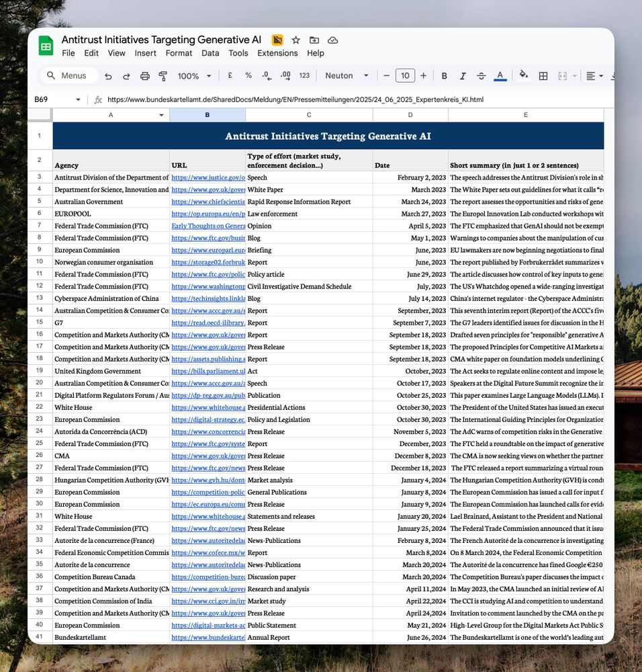Screen dimensions: 642x672
Task: Select cell 'Civil Investigative Demand Schedule'
Action: (309, 286)
